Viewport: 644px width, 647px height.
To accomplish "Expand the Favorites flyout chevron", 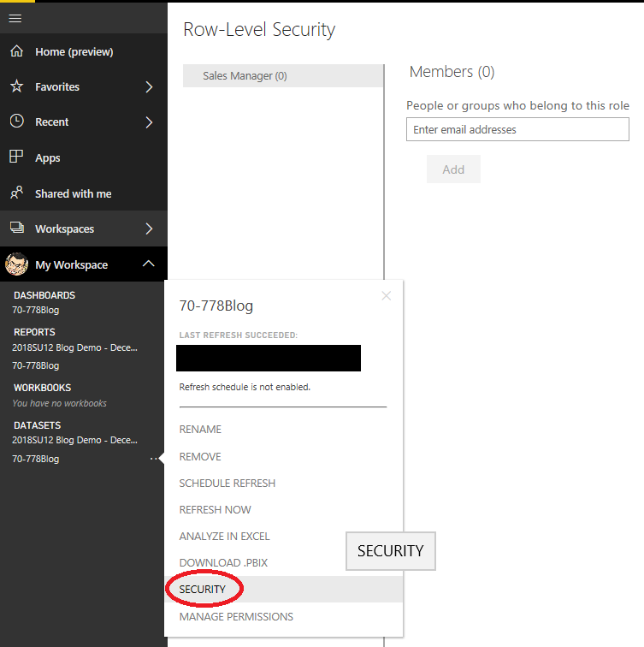I will [149, 87].
